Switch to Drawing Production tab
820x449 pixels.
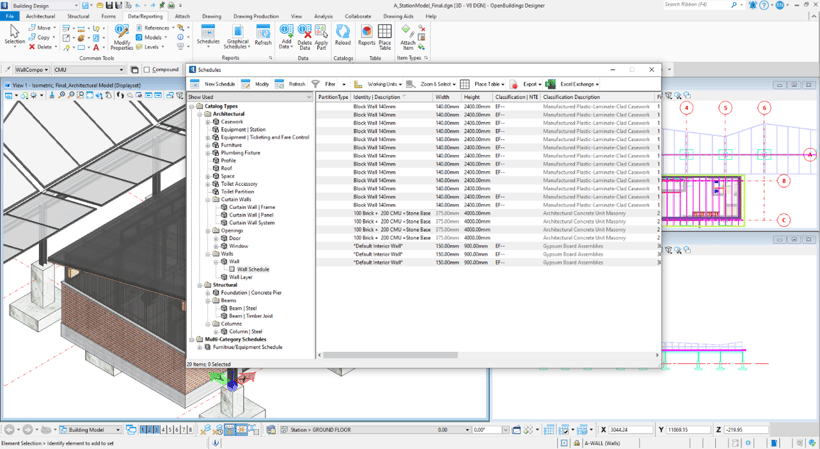click(x=256, y=16)
